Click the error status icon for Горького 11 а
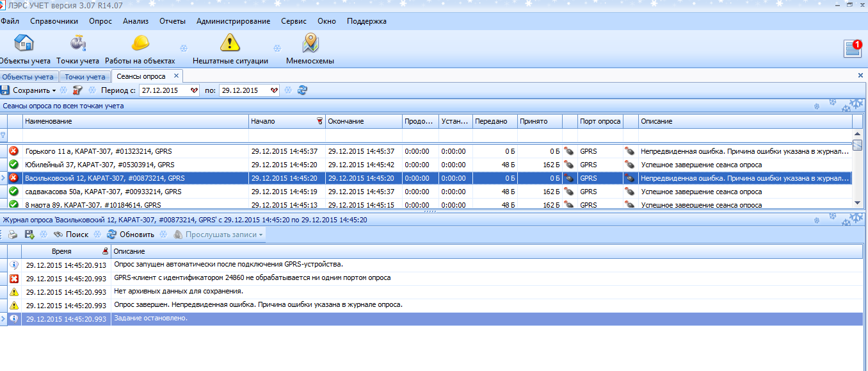868x371 pixels. [13, 151]
